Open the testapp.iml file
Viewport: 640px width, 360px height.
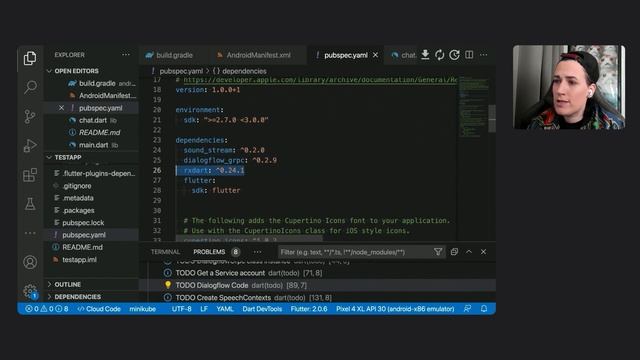click(x=80, y=260)
